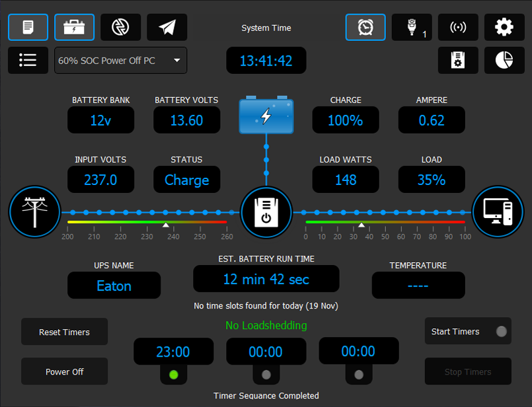Open the list menu beside the profile dropdown

click(28, 60)
